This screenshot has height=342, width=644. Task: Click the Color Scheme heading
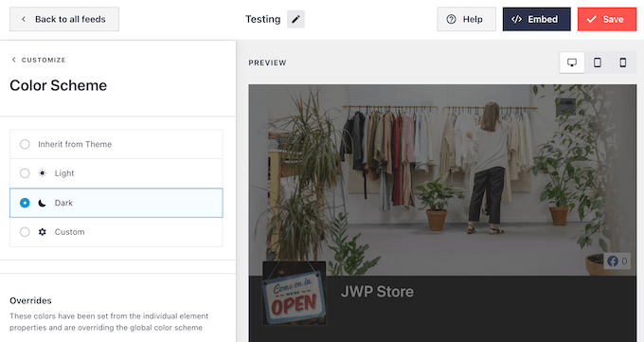(x=59, y=85)
